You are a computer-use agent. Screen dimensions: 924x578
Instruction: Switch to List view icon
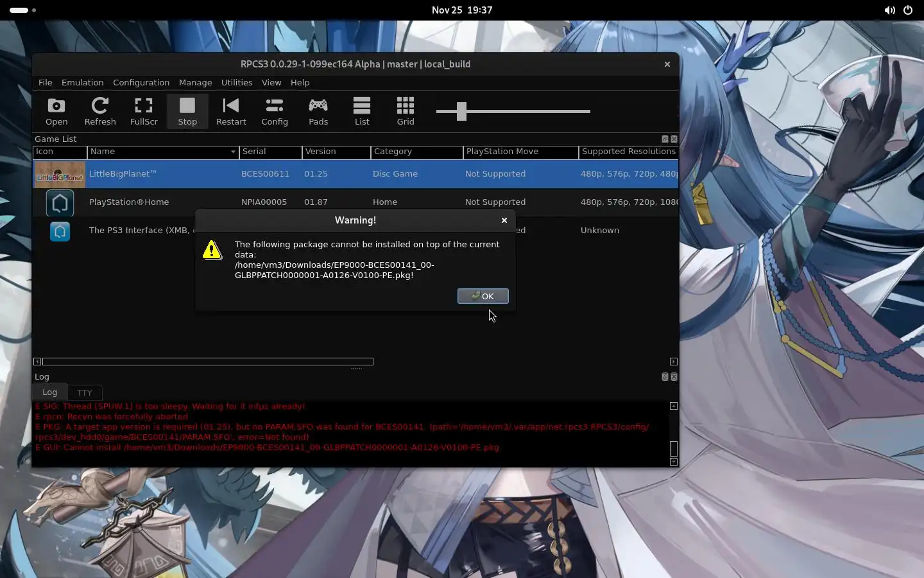pos(362,111)
